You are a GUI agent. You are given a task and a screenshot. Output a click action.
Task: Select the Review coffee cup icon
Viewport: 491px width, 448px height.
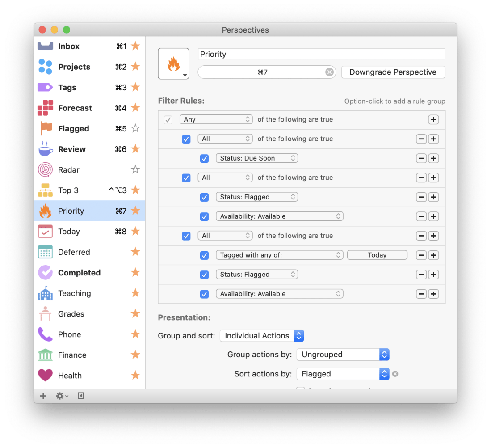point(45,149)
